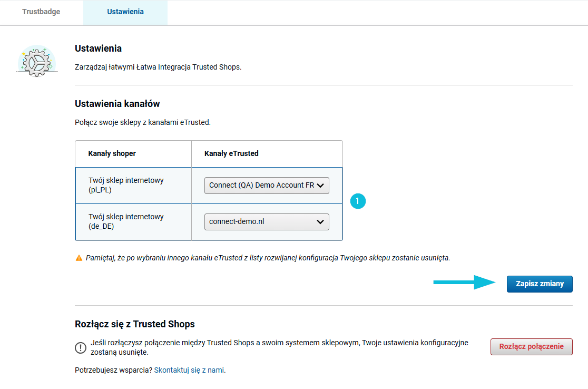The image size is (588, 389).
Task: Click the Pamiętaj warning message text
Action: [268, 258]
